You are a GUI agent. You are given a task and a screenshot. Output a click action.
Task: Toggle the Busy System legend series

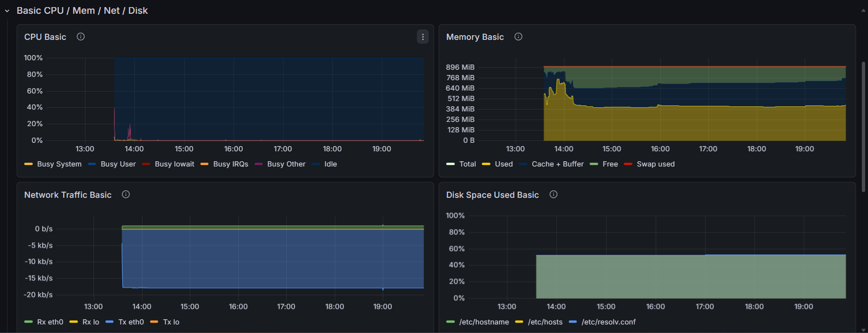59,164
